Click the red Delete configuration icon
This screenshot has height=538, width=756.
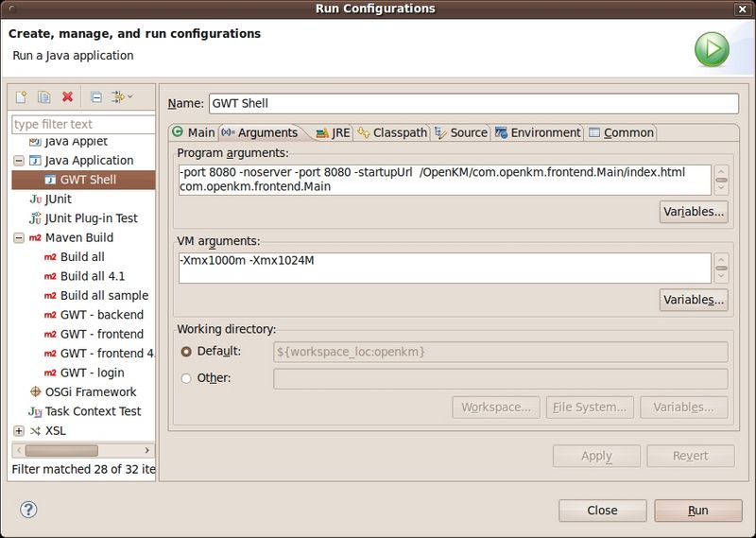(x=67, y=96)
